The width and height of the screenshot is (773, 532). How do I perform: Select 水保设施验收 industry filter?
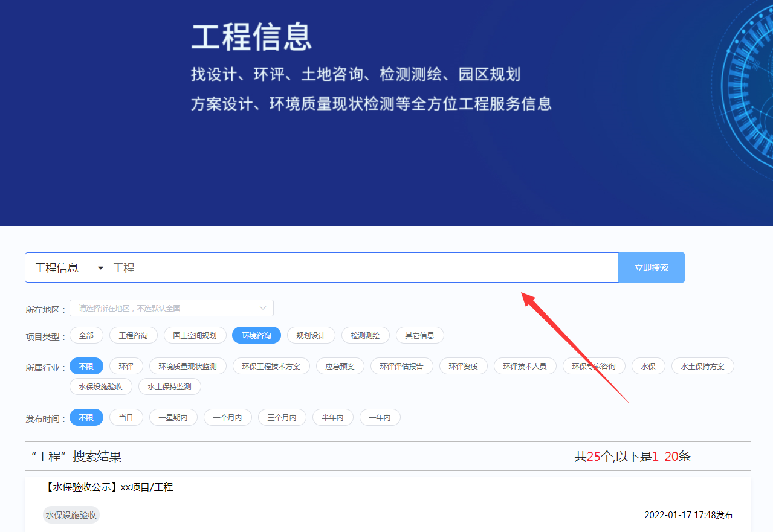pos(100,386)
